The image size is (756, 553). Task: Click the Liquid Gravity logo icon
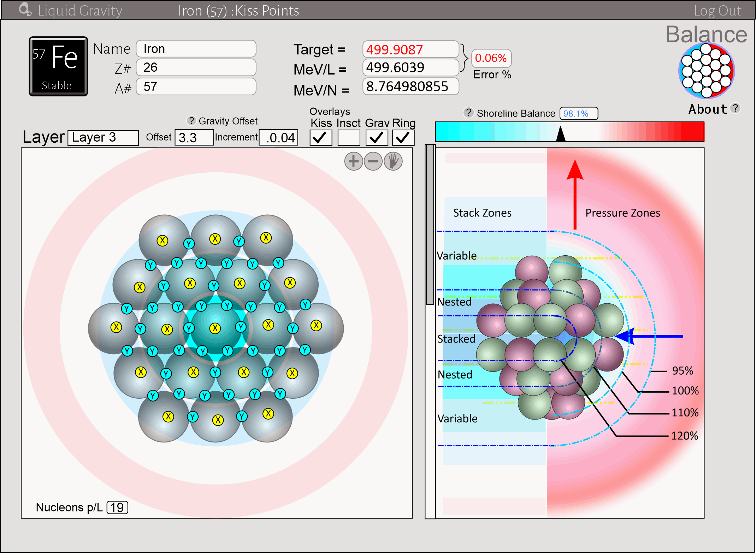point(25,10)
